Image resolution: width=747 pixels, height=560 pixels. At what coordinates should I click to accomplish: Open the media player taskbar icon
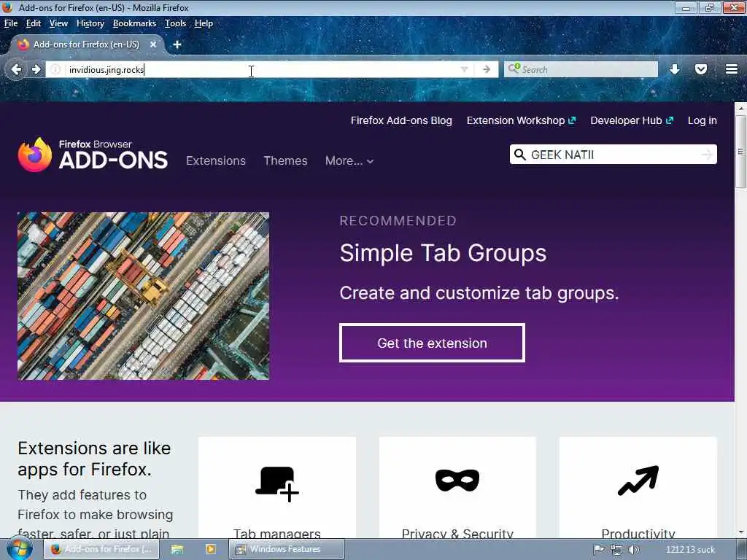pyautogui.click(x=211, y=549)
